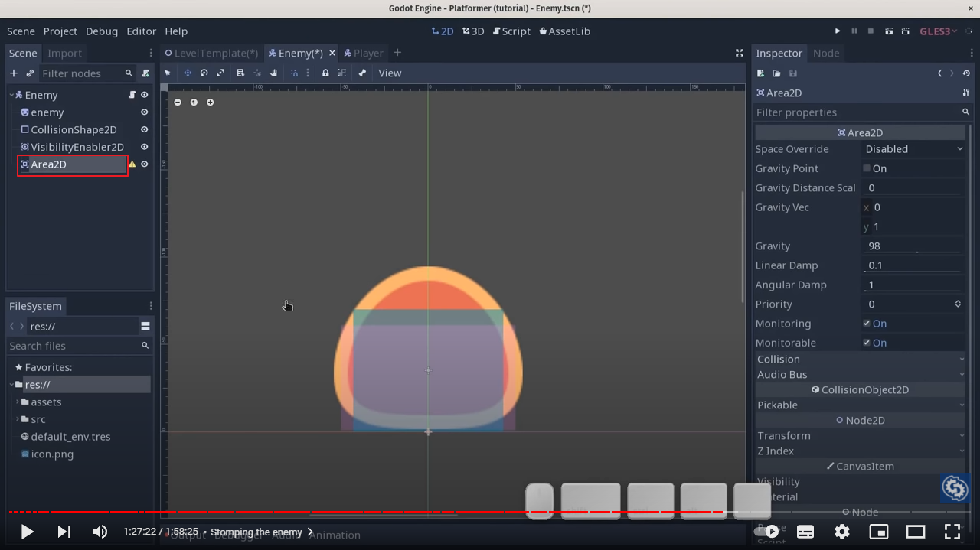Image resolution: width=980 pixels, height=550 pixels.
Task: Play the project in Godot
Action: [x=838, y=31]
